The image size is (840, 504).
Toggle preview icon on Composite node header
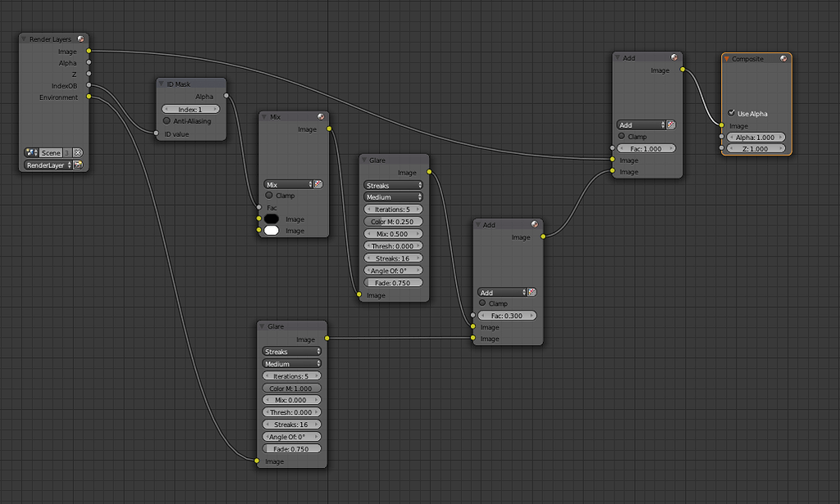point(783,59)
